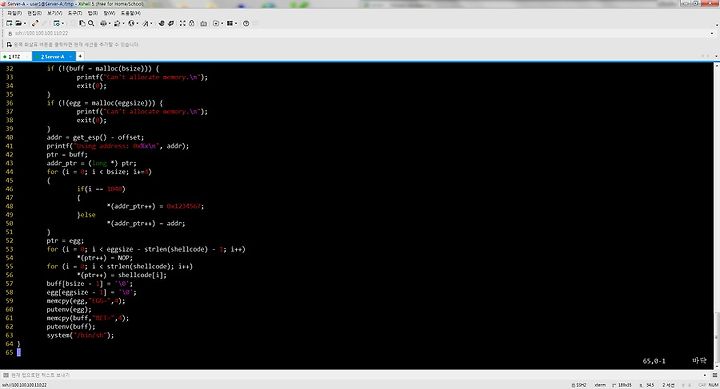Expand the Open Session folder dropdown arrow
Image resolution: width=720 pixels, height=389 pixels.
[x=24, y=23]
